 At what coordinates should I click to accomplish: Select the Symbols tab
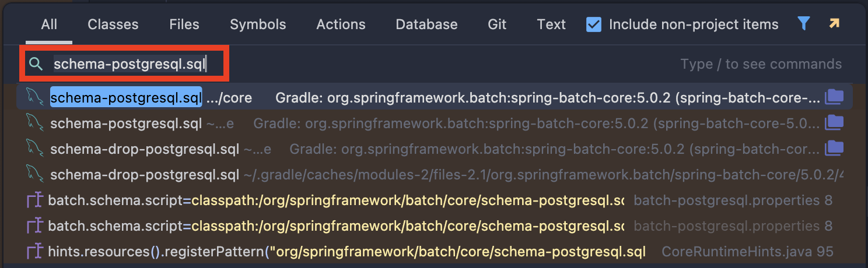point(258,24)
